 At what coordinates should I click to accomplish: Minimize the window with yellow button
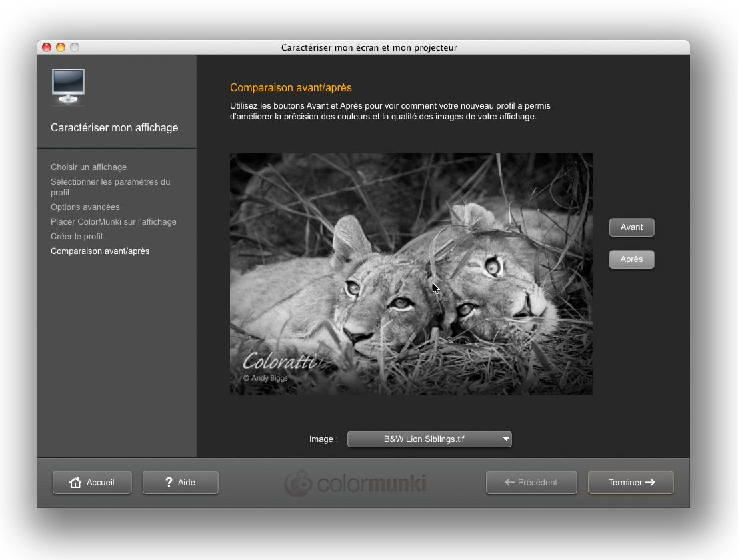pos(61,47)
